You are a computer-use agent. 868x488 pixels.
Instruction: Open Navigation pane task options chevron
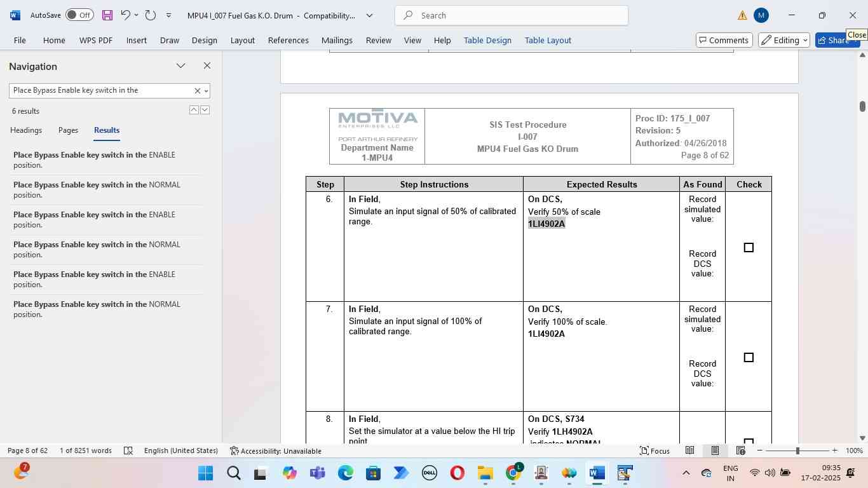pyautogui.click(x=181, y=65)
